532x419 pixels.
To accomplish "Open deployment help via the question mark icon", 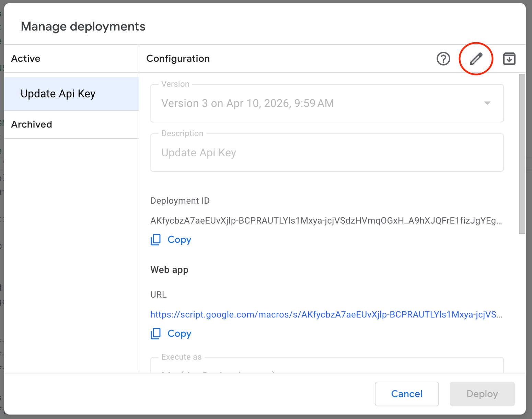I will 443,59.
